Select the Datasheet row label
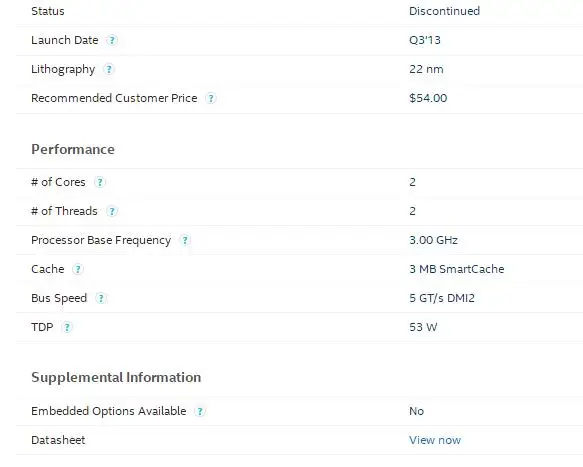The width and height of the screenshot is (583, 467). pyautogui.click(x=58, y=440)
